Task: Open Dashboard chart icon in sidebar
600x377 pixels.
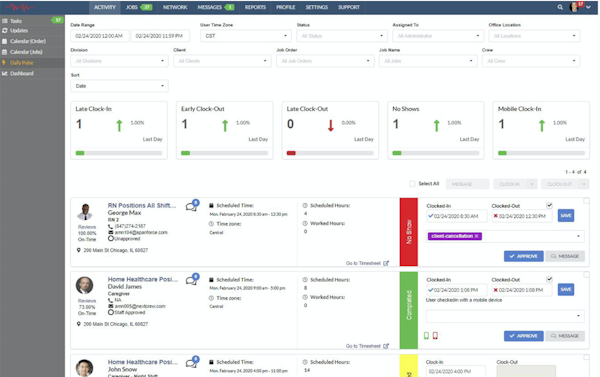Action: pos(5,73)
